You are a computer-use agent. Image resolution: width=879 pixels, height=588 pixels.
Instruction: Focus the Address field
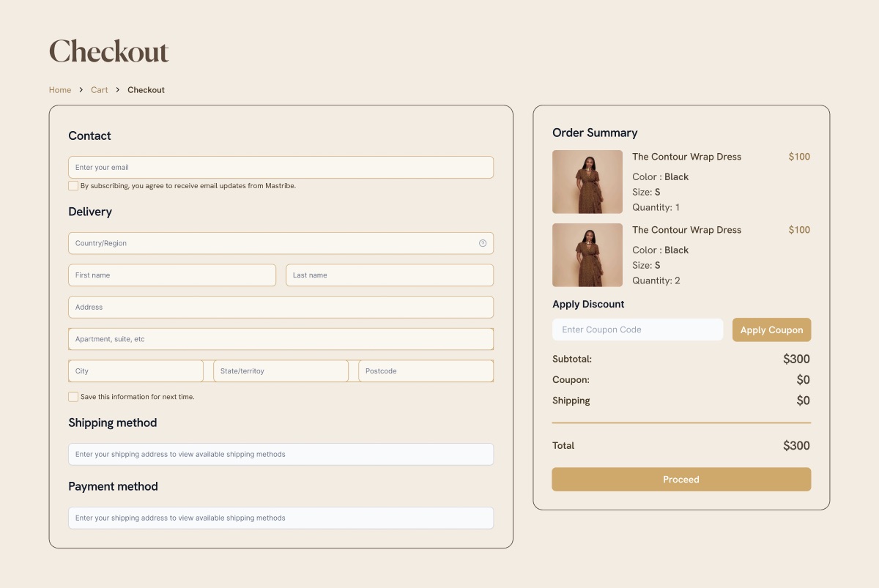tap(281, 307)
